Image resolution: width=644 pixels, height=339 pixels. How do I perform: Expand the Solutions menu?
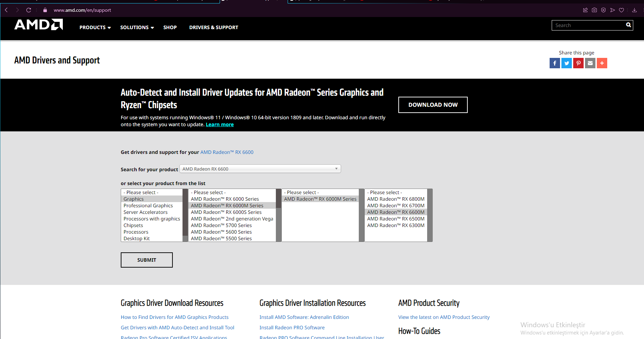[x=137, y=27]
